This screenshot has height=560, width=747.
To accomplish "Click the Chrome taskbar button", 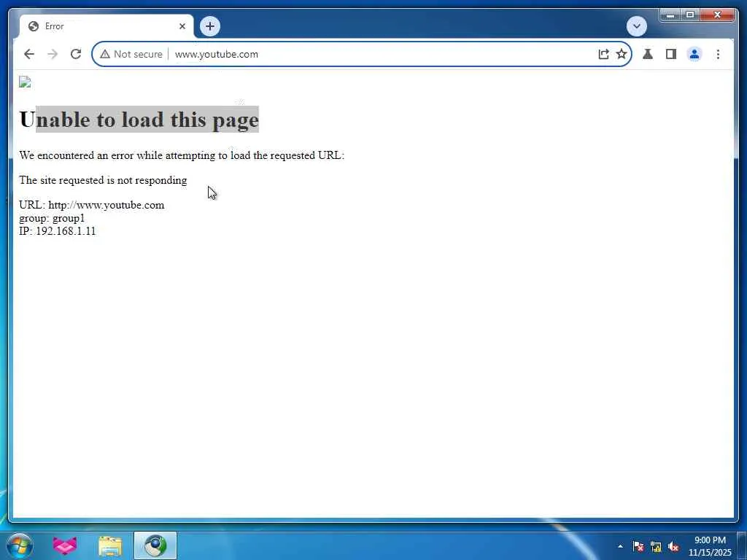I will pos(155,545).
